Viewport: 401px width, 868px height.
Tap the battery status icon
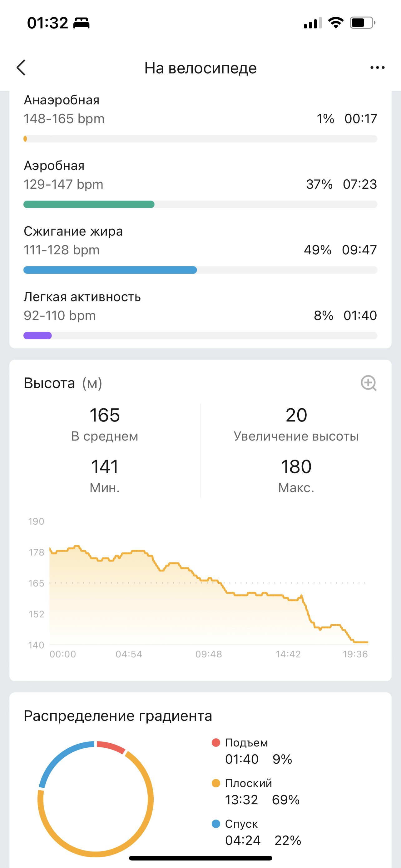(x=362, y=23)
